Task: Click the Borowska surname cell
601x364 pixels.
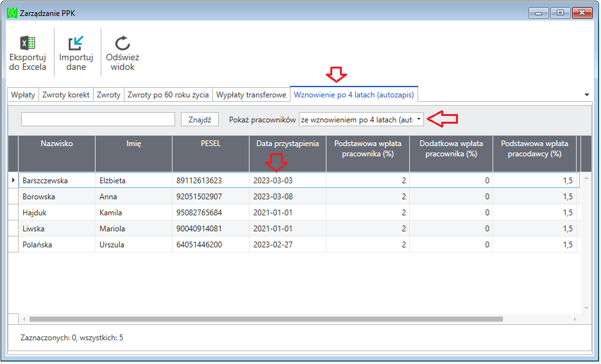Action: coord(56,196)
